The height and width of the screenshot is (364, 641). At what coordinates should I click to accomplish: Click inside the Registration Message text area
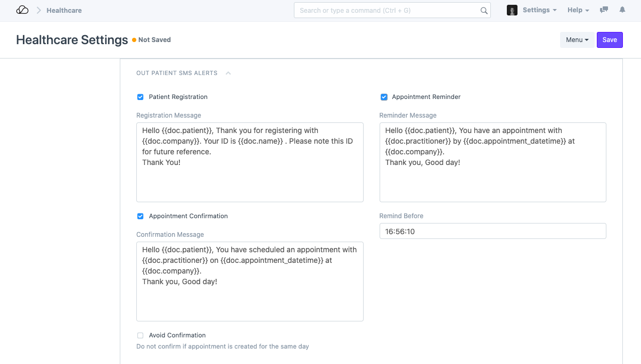click(x=250, y=162)
